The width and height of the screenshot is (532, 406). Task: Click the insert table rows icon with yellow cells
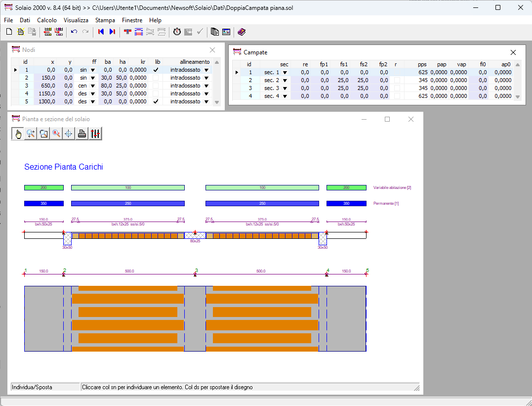(x=48, y=32)
